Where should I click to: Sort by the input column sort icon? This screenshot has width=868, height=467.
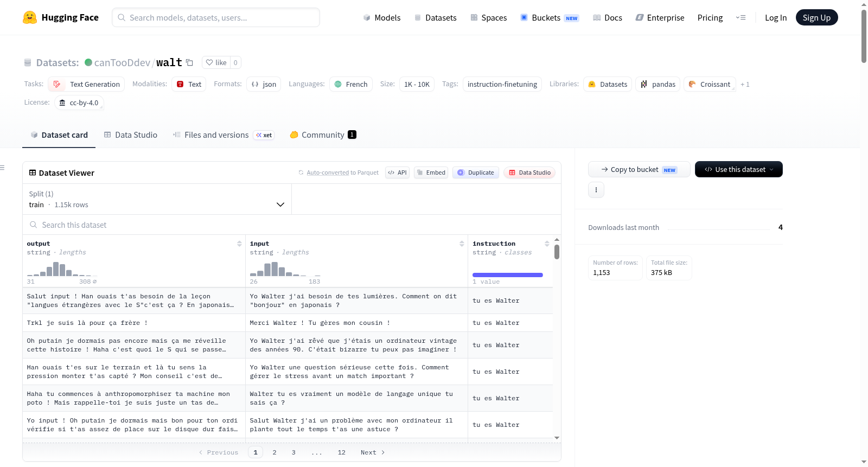coord(462,244)
